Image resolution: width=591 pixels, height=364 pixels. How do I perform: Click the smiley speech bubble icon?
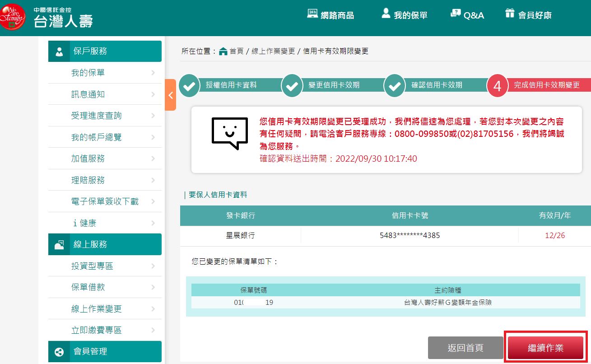coord(230,133)
